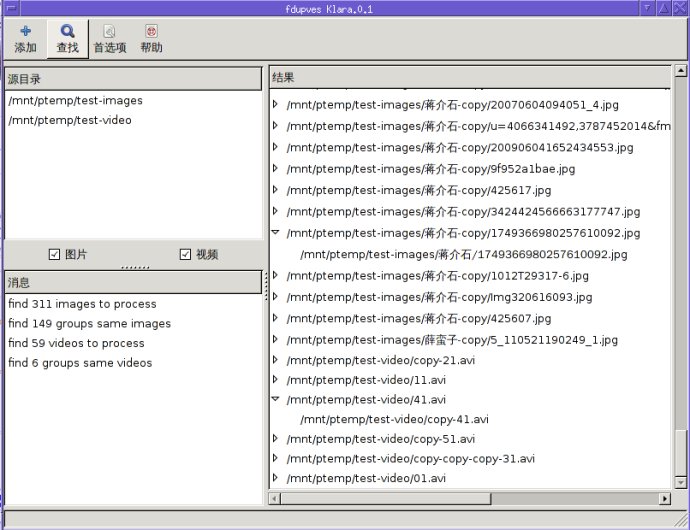This screenshot has height=530, width=690.
Task: Expand the copy-copy-copy-31.avi group
Action: (276, 458)
